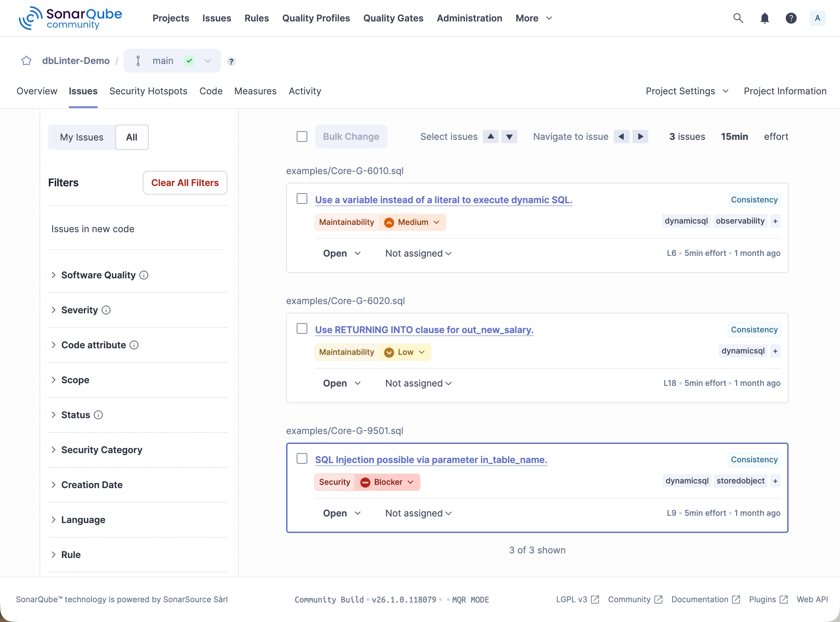This screenshot has width=840, height=622.
Task: Open the notifications bell
Action: coord(765,18)
